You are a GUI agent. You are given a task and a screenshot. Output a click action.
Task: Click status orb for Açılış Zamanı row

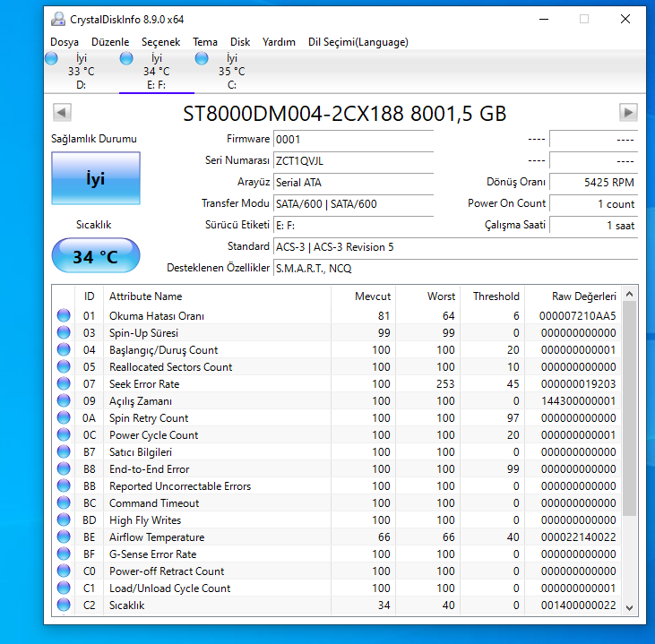(x=64, y=400)
